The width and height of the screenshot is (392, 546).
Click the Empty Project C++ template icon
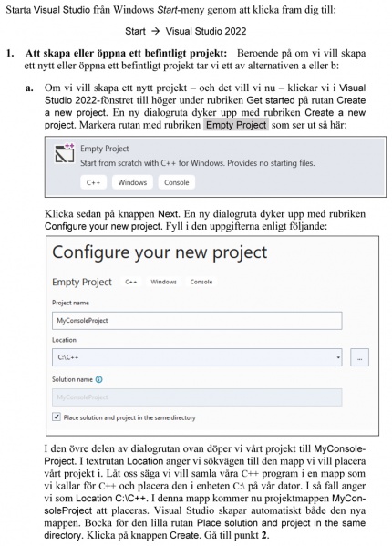[x=65, y=153]
